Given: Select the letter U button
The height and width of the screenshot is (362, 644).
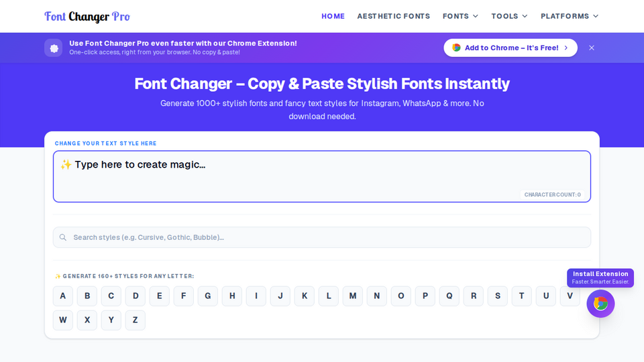Looking at the screenshot, I should click(546, 296).
